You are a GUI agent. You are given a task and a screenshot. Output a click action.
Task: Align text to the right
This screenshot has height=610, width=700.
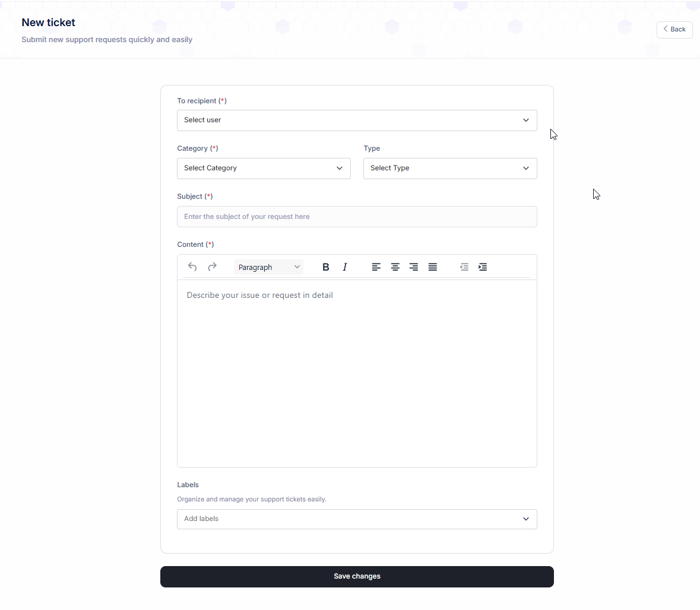tap(414, 267)
